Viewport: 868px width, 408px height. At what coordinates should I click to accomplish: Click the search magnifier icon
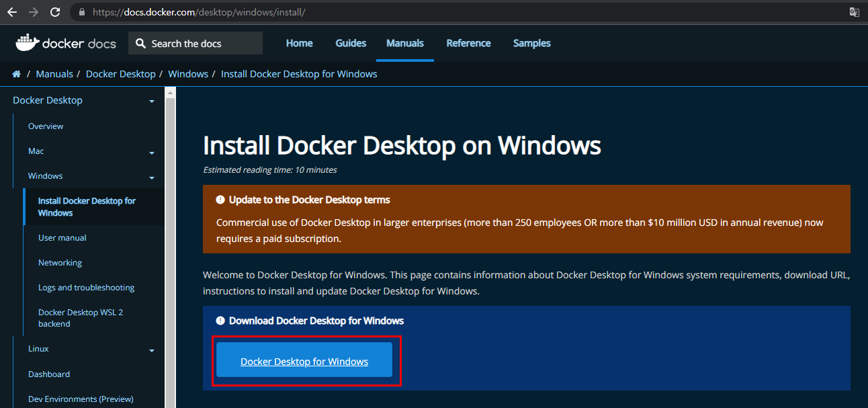[140, 43]
